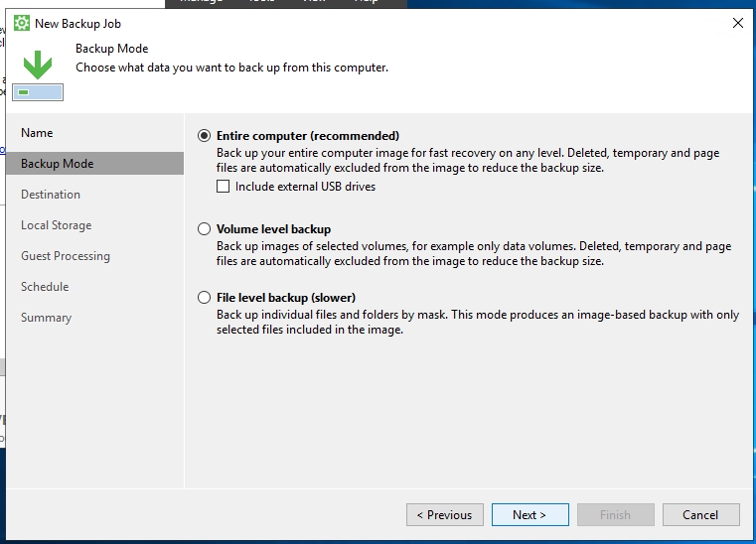Open the Destination wizard step
The image size is (756, 544).
coord(51,195)
